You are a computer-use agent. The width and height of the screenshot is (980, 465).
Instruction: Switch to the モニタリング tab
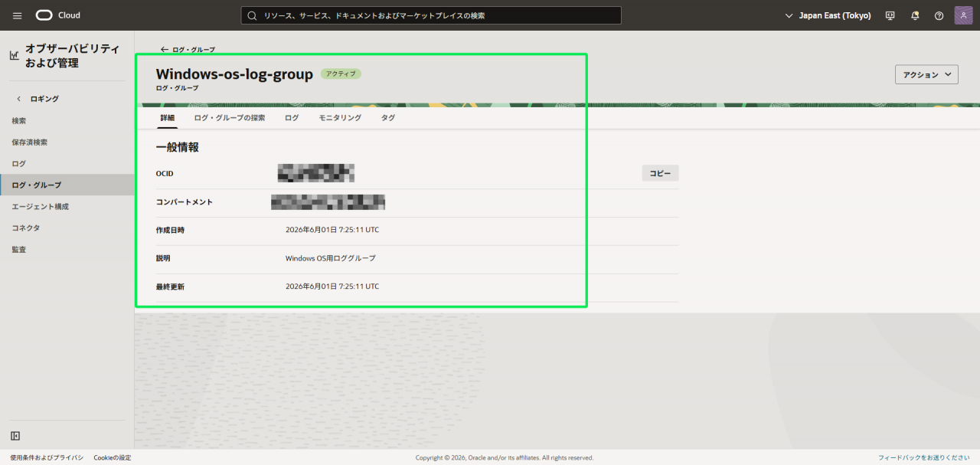pyautogui.click(x=340, y=118)
